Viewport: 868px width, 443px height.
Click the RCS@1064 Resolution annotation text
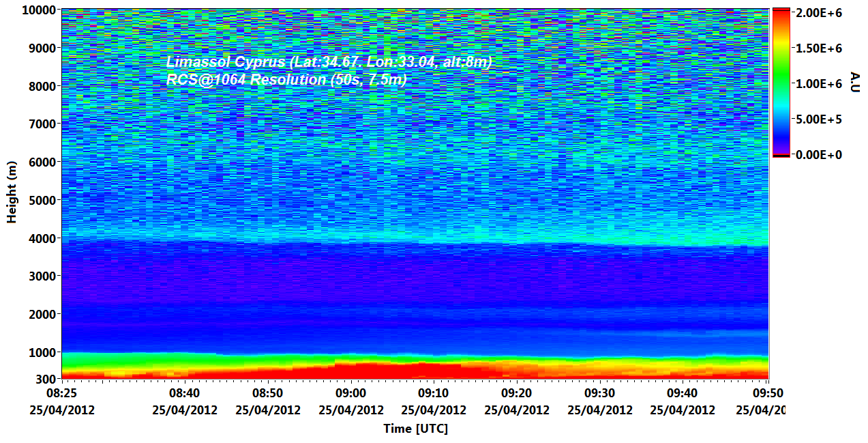pos(286,80)
